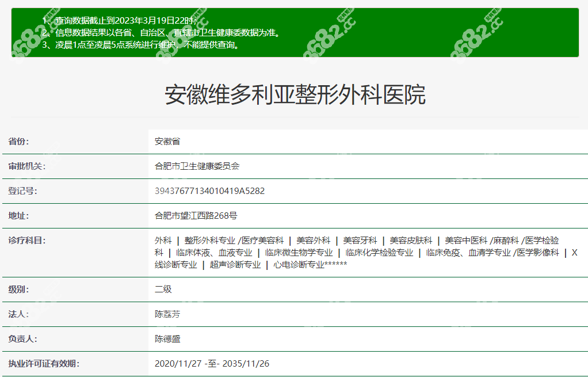Click 心电诊断专业 in the departments list
This screenshot has height=377, width=588.
299,264
